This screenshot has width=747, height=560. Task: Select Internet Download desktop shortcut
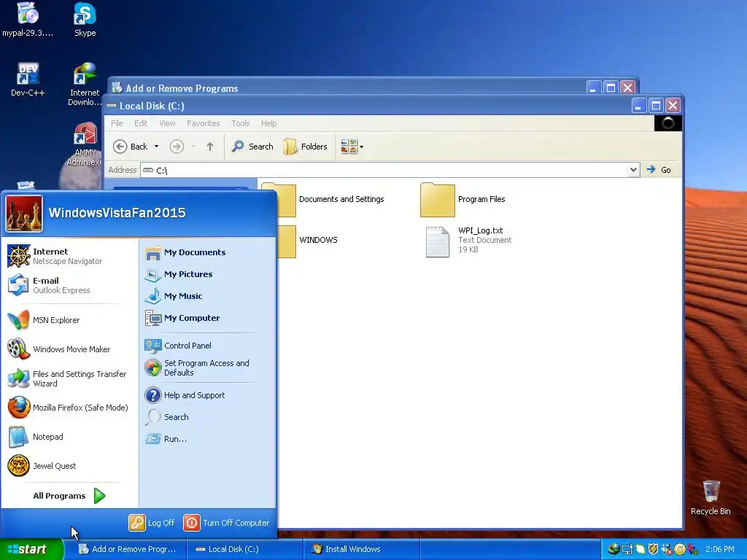pos(85,85)
